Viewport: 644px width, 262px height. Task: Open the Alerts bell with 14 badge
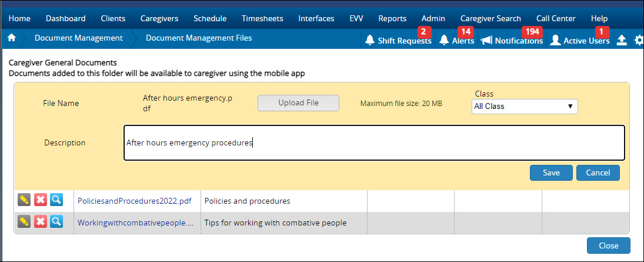(x=456, y=41)
